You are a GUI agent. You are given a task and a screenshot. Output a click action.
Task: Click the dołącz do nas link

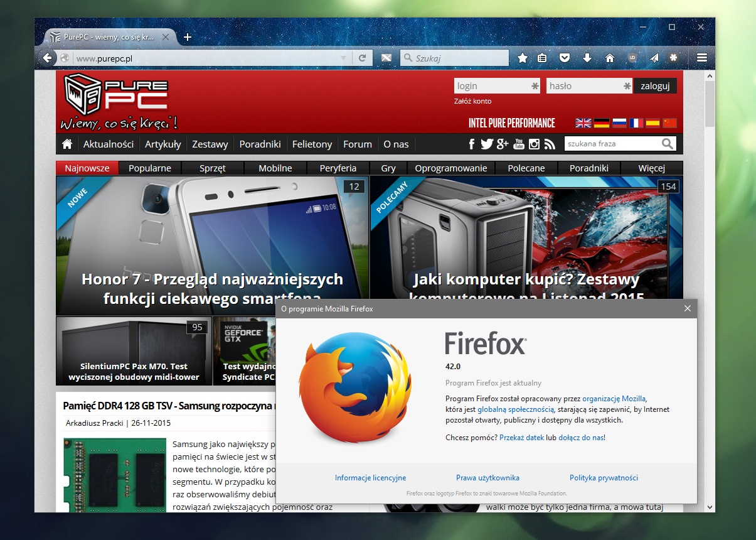click(581, 437)
